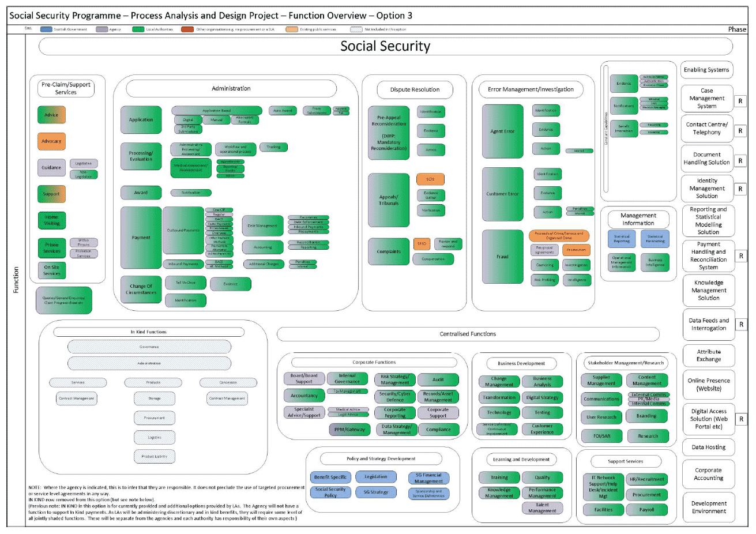This screenshot has width=756, height=534.
Task: Click the "Case Management System" enabling system box
Action: pyautogui.click(x=707, y=99)
